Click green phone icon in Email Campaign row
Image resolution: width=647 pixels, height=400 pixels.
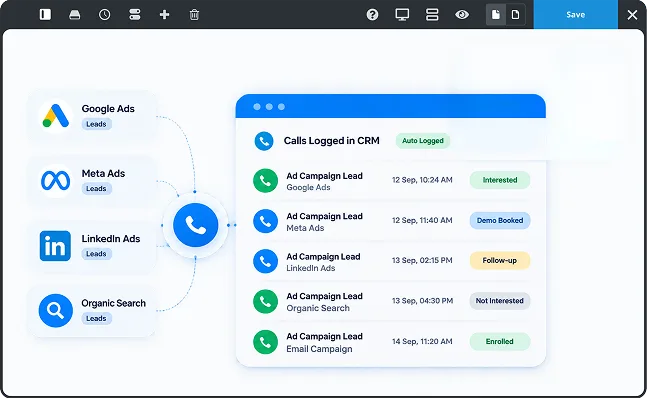265,342
